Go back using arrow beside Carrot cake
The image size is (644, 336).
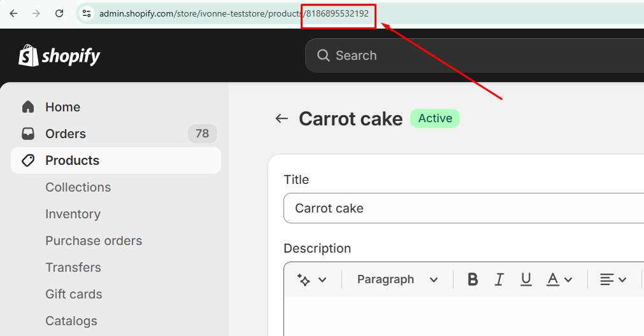pos(282,118)
